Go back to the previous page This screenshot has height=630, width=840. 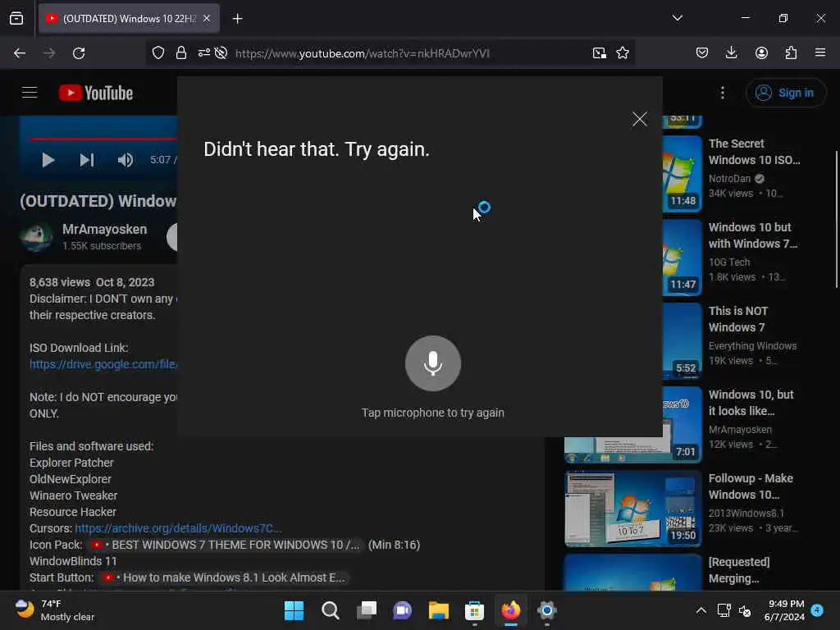pos(20,53)
